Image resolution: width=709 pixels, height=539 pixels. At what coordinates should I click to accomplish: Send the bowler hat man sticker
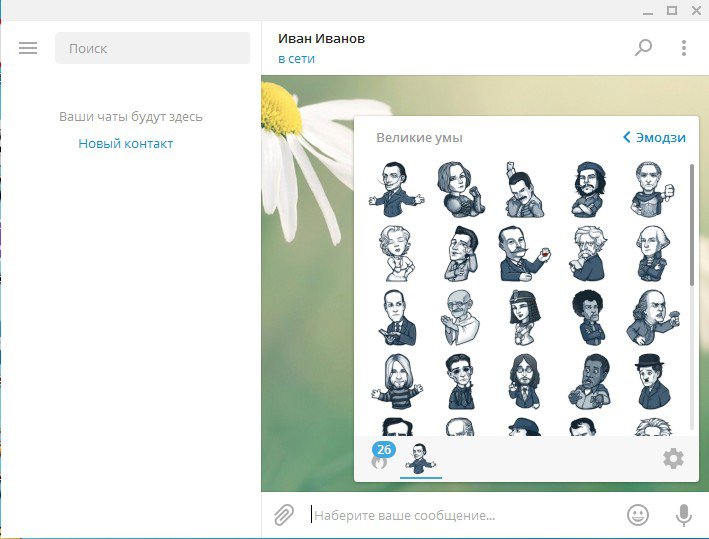(653, 381)
